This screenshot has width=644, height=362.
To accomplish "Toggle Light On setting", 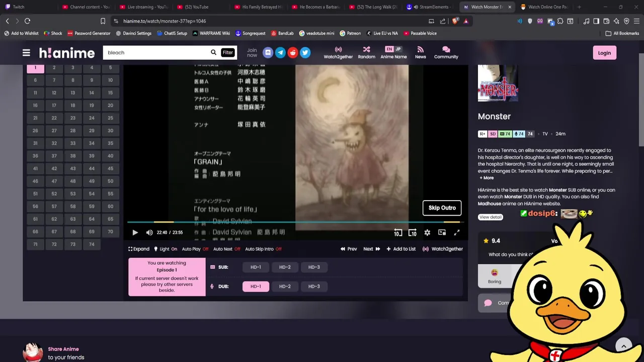I will coord(166,249).
